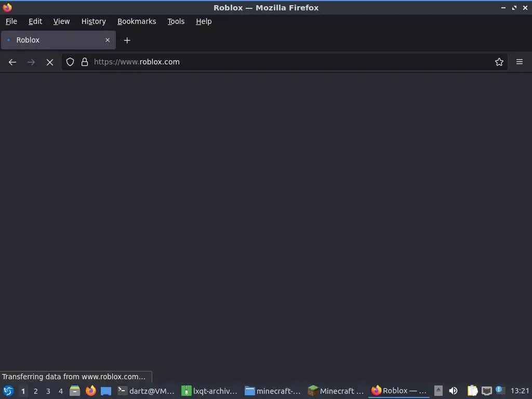Open the Tools menu
Viewport: 532px width, 399px height.
click(176, 21)
